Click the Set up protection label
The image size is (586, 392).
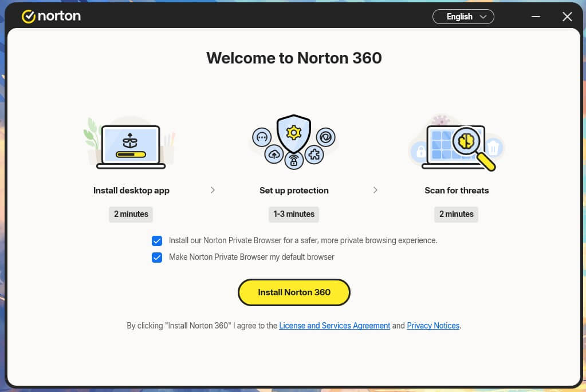click(x=294, y=191)
